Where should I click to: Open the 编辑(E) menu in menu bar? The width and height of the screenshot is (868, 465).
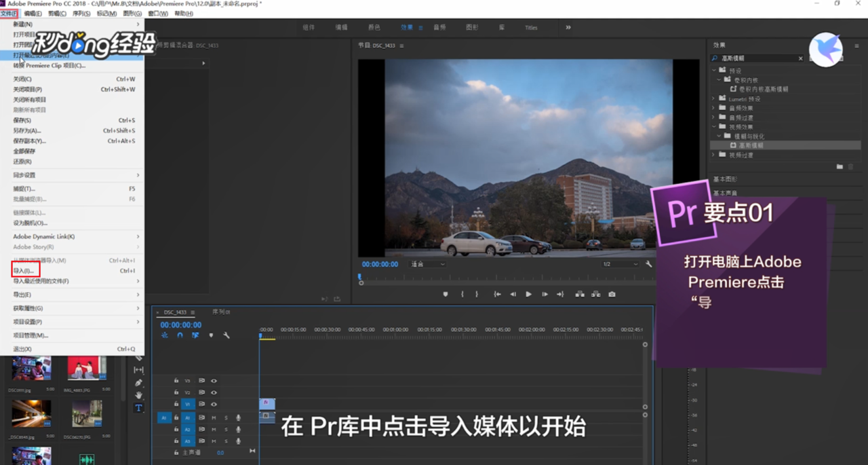[x=33, y=14]
